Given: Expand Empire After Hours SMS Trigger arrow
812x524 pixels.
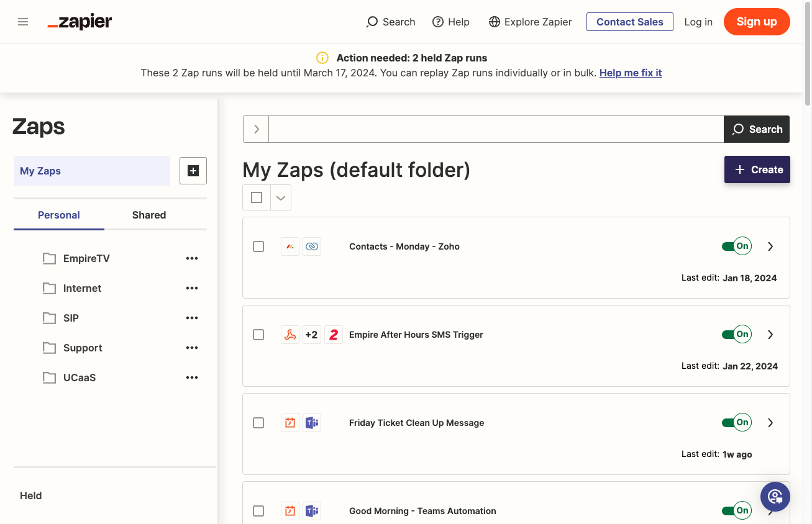Looking at the screenshot, I should pos(770,335).
